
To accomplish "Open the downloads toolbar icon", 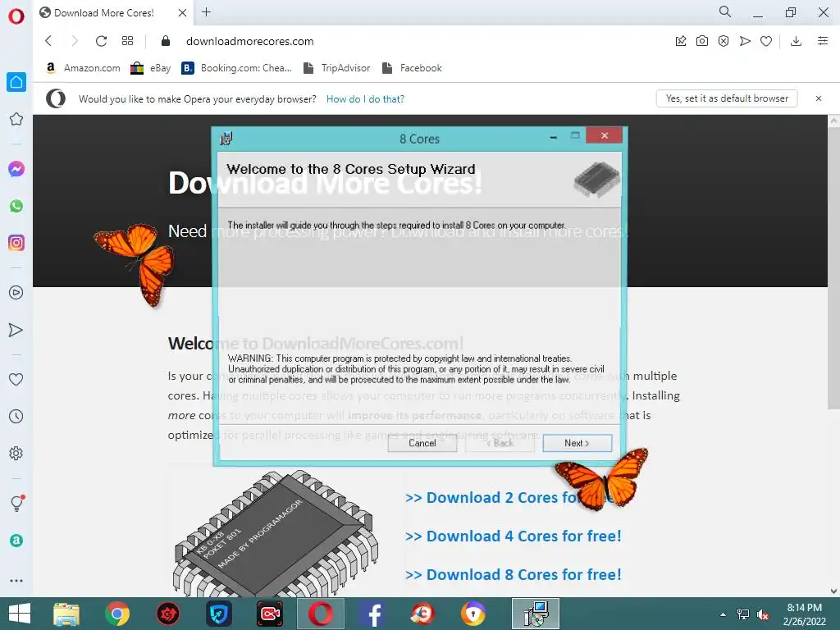I will pos(796,41).
